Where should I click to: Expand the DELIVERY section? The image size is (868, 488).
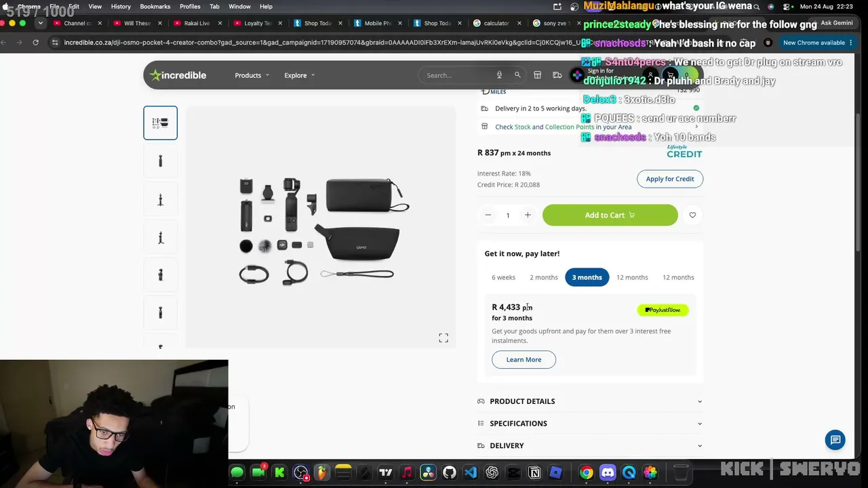click(x=590, y=445)
